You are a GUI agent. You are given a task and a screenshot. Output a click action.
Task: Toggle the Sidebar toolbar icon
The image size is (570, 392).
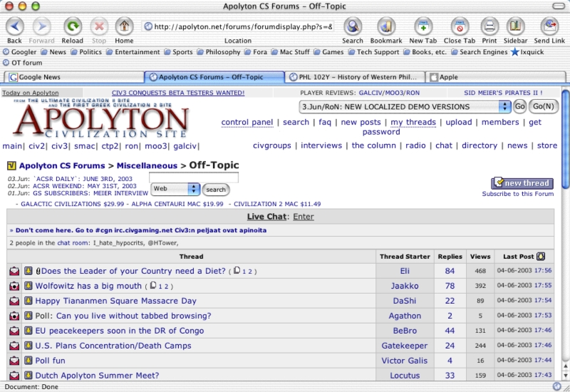516,27
